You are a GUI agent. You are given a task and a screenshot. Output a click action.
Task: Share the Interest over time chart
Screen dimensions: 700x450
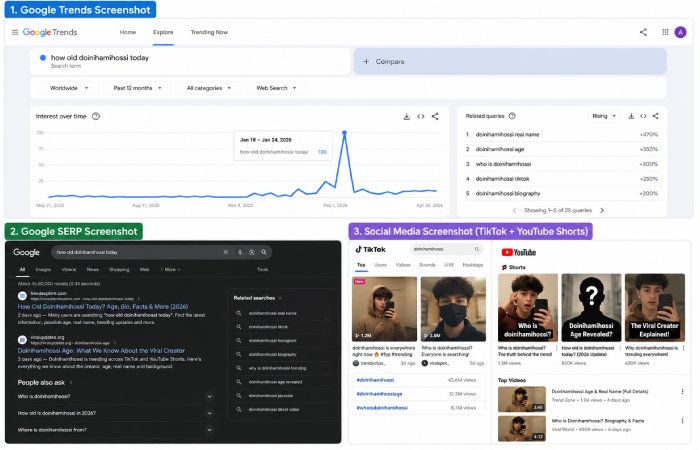435,117
